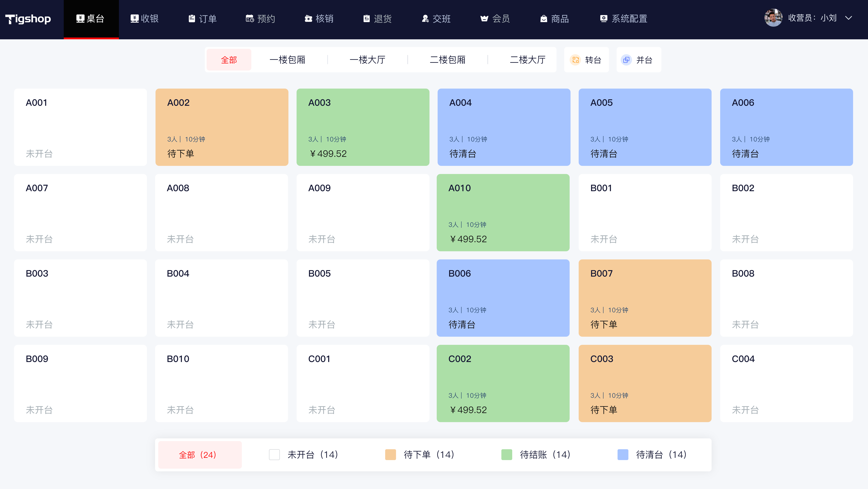Viewport: 868px width, 489px height.
Task: Open the 订单 navigation tab
Action: pyautogui.click(x=203, y=19)
